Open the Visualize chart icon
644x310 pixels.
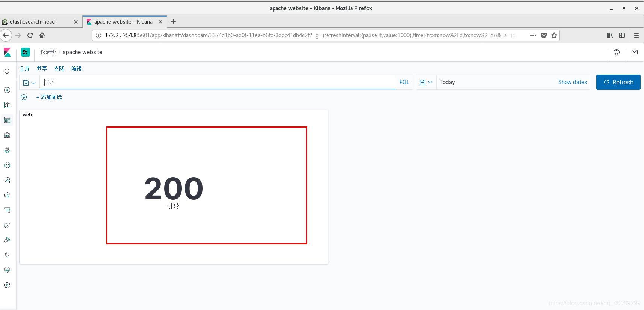tap(7, 105)
